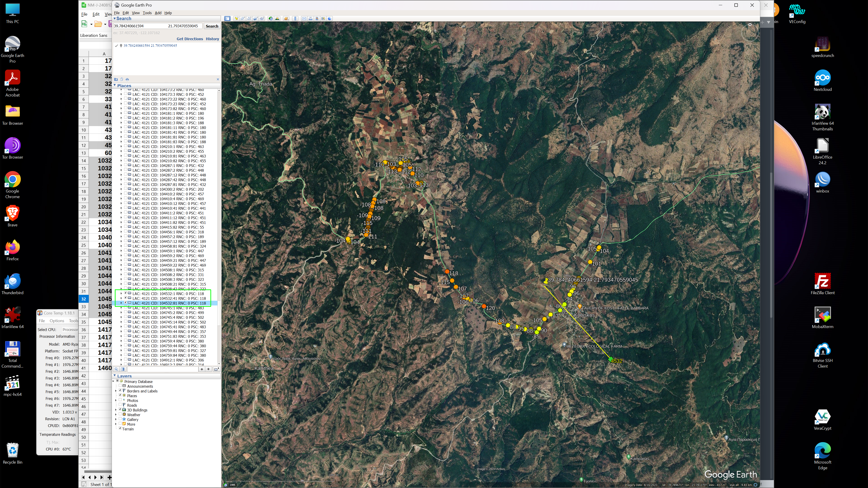Expand the More layer node
The image size is (868, 488).
(116, 424)
